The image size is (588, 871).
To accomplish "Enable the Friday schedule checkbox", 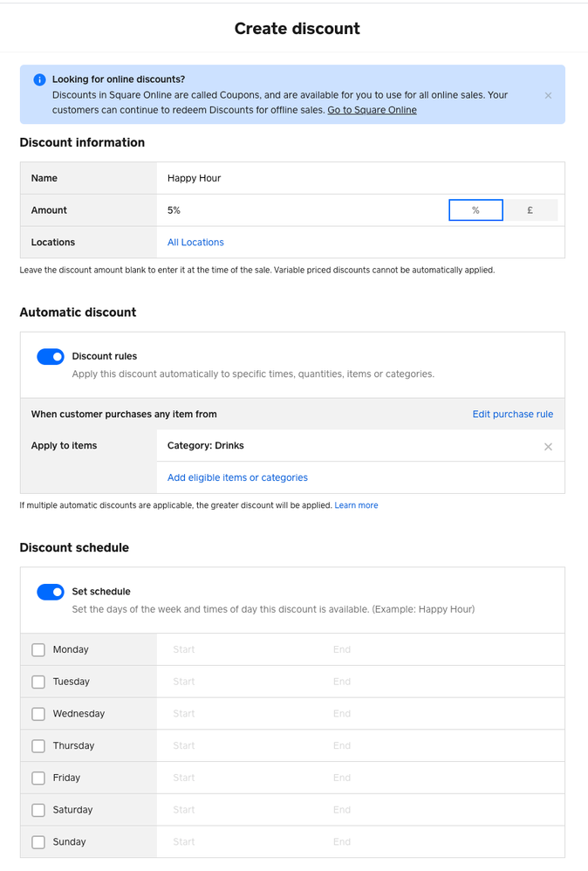I will pyautogui.click(x=38, y=778).
